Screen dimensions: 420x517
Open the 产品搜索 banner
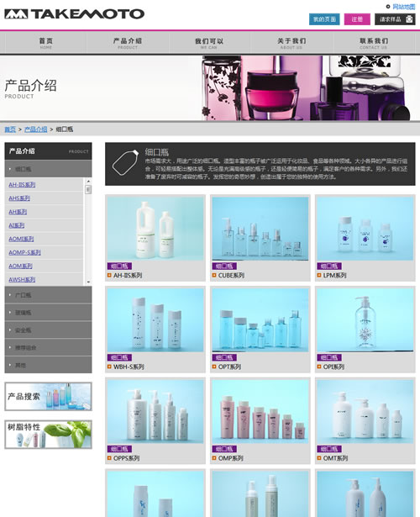pos(48,396)
